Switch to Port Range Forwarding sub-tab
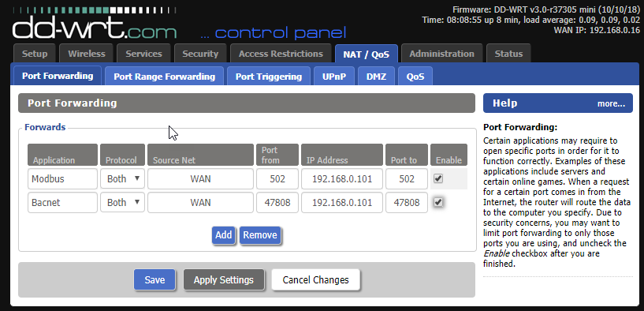 pyautogui.click(x=164, y=77)
